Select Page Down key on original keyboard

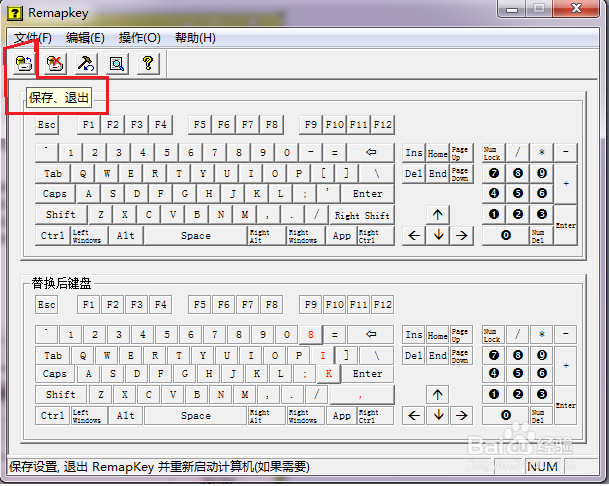tap(461, 174)
